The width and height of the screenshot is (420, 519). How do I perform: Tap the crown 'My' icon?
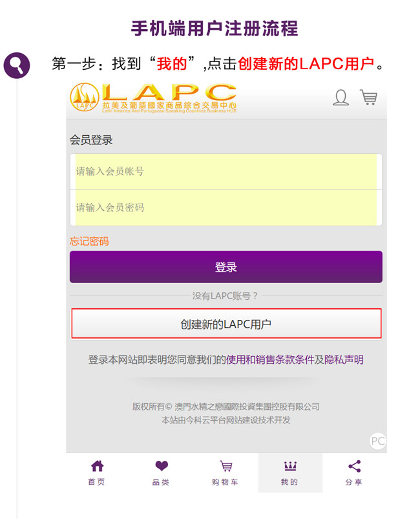click(289, 466)
